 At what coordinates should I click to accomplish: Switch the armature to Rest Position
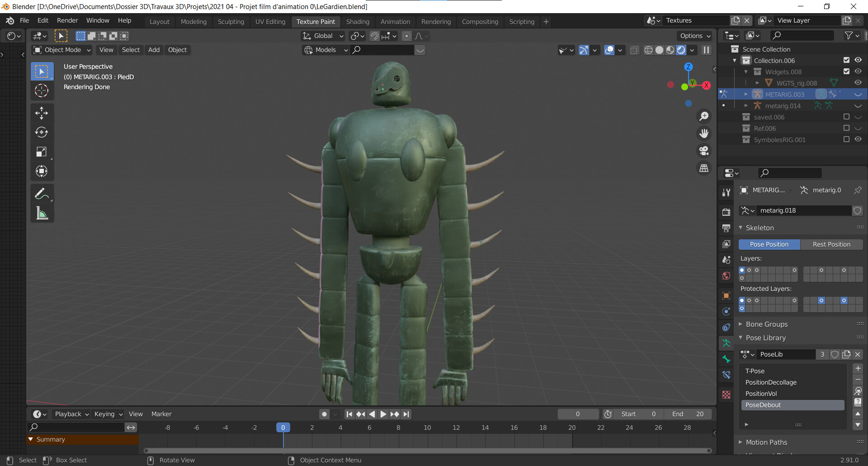click(x=831, y=244)
